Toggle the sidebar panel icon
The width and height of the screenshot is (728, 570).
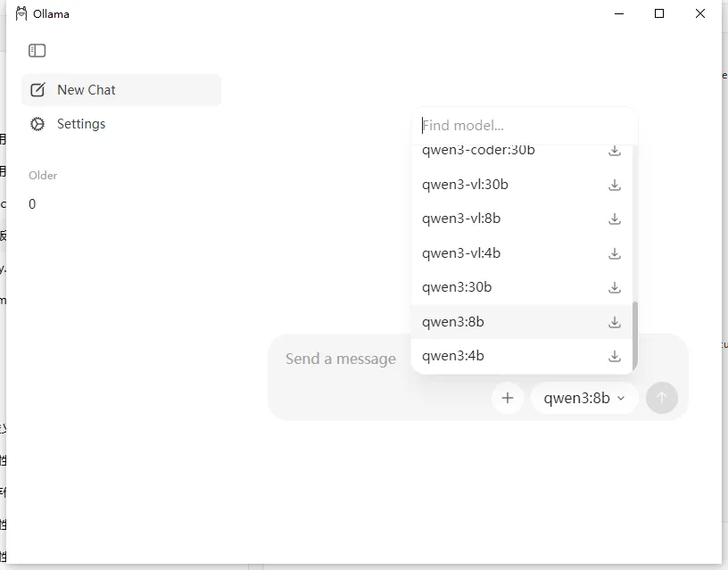pos(37,51)
